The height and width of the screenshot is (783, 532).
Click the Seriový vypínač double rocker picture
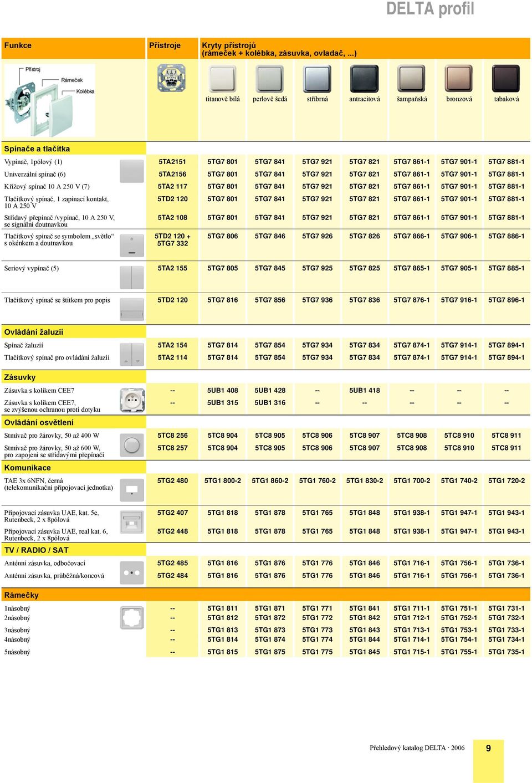[x=132, y=278]
